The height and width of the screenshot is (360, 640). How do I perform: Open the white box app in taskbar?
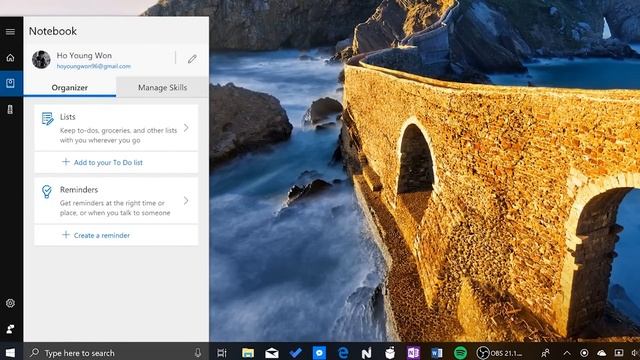tap(390, 353)
